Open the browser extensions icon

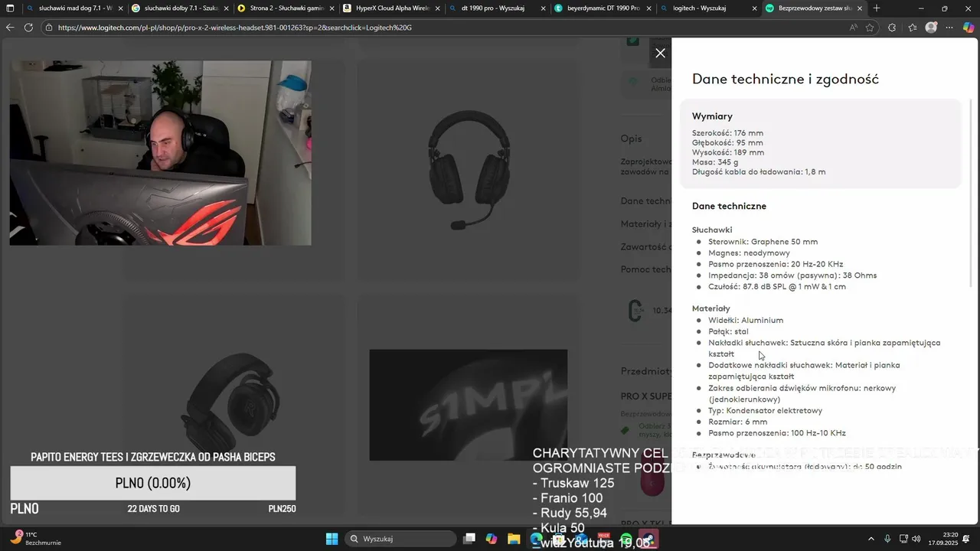click(892, 28)
